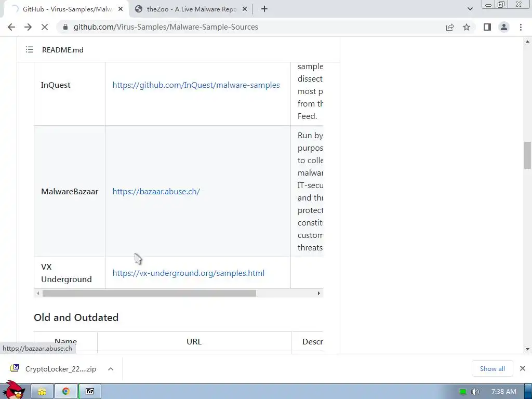Click the page vertical scrollbar thumb
The height and width of the screenshot is (399, 532).
(x=527, y=155)
